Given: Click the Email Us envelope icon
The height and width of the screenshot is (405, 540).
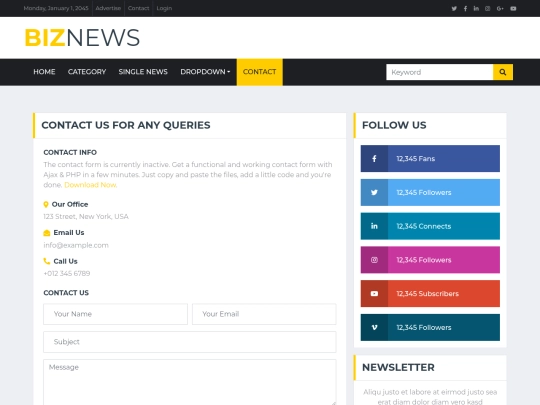Looking at the screenshot, I should (x=47, y=233).
